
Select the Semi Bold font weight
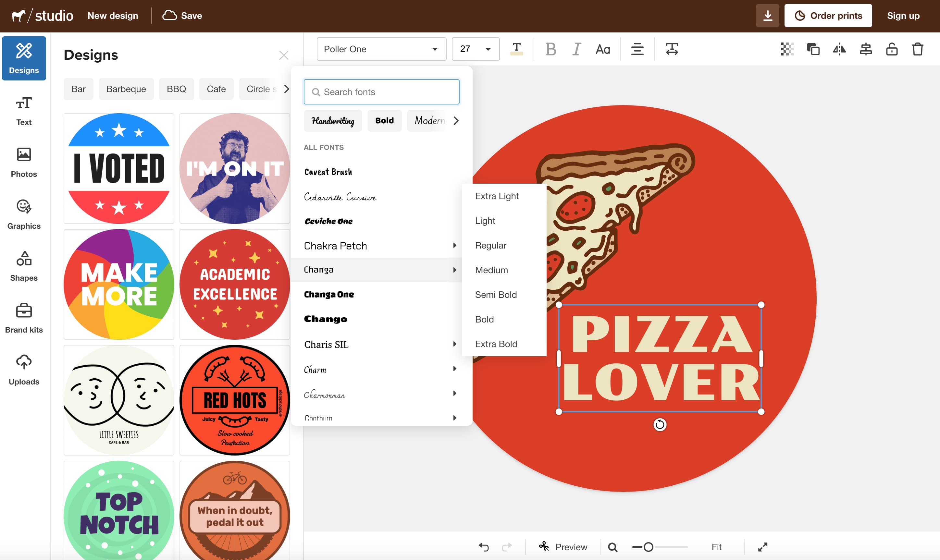point(496,294)
